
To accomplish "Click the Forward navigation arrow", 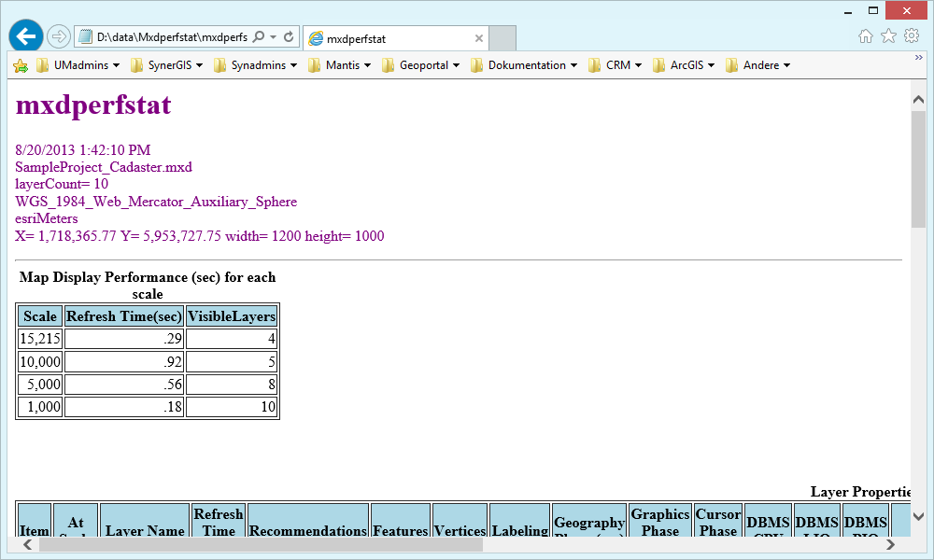I will coord(58,35).
